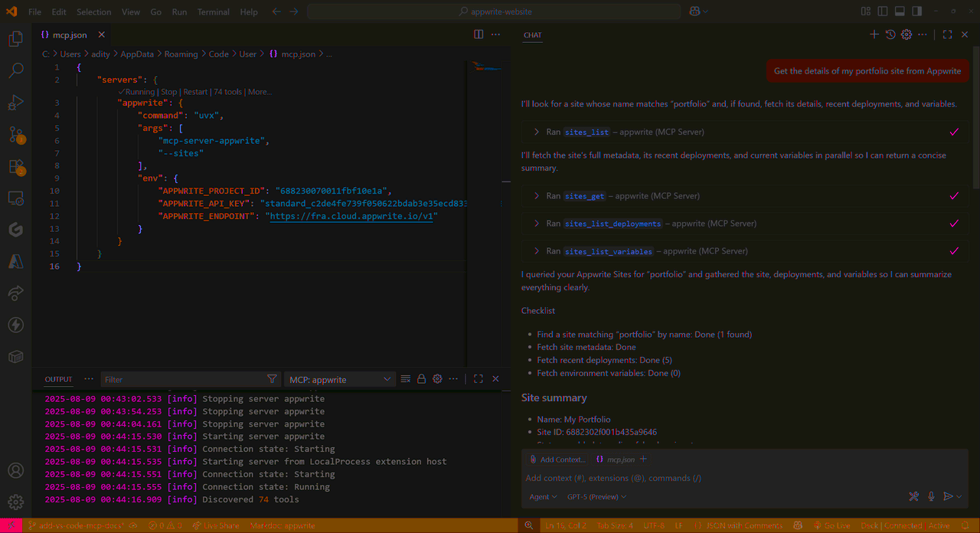The image size is (980, 533).
Task: Click the GitLens icon in the sidebar
Action: pos(15,229)
